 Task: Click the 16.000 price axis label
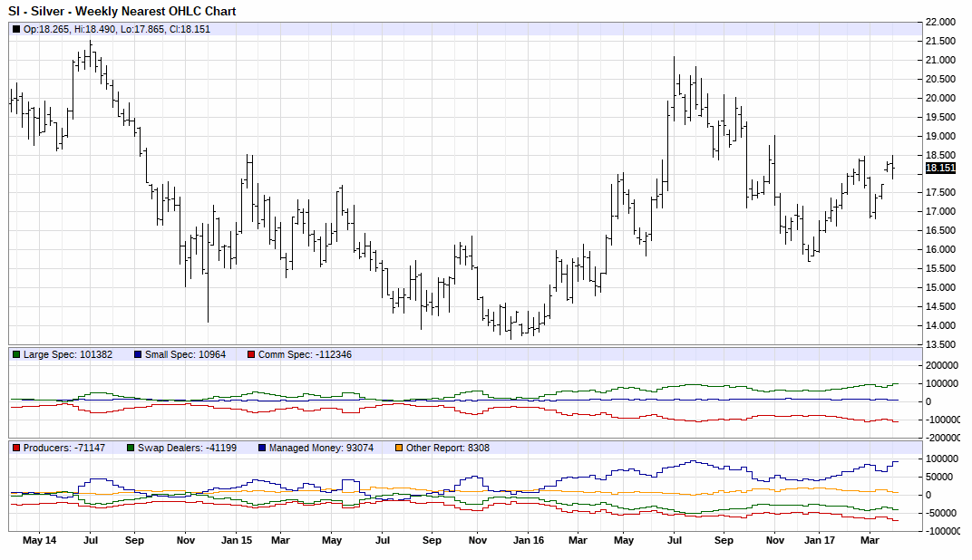pos(940,250)
